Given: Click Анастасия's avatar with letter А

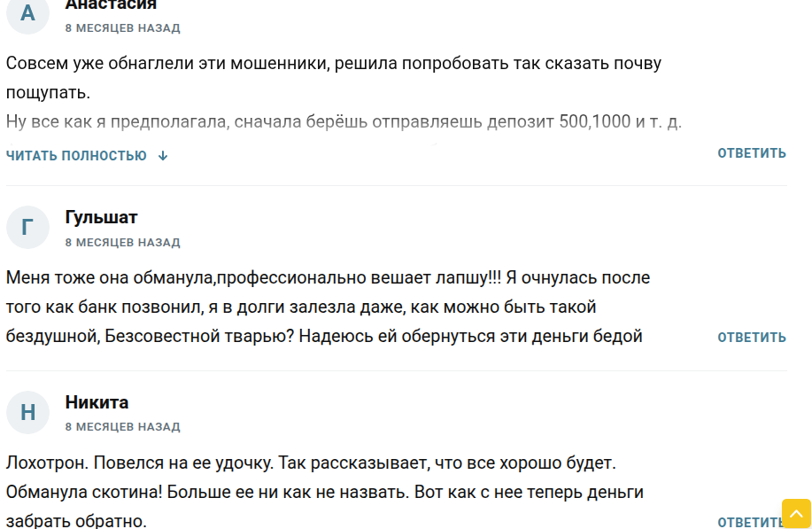Looking at the screenshot, I should pyautogui.click(x=27, y=13).
